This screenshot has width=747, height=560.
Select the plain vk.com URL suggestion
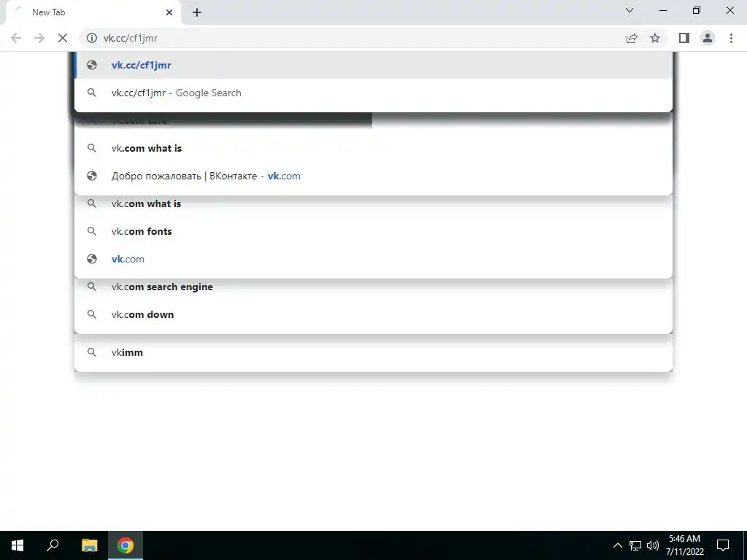[x=373, y=259]
